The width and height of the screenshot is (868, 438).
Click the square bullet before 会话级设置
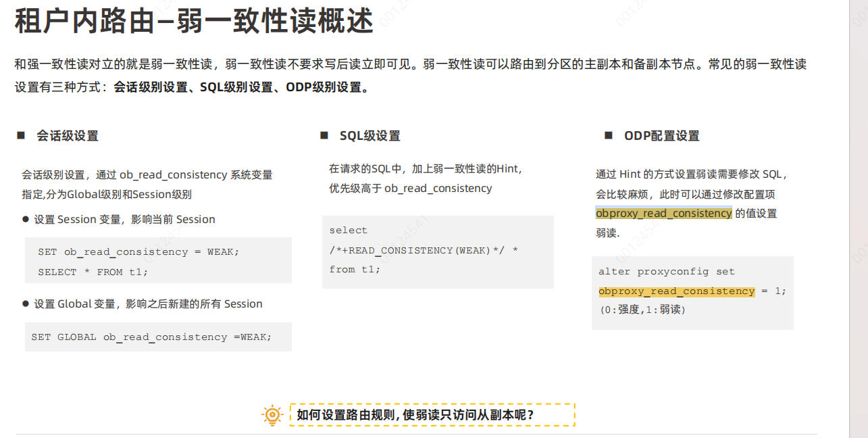point(21,136)
